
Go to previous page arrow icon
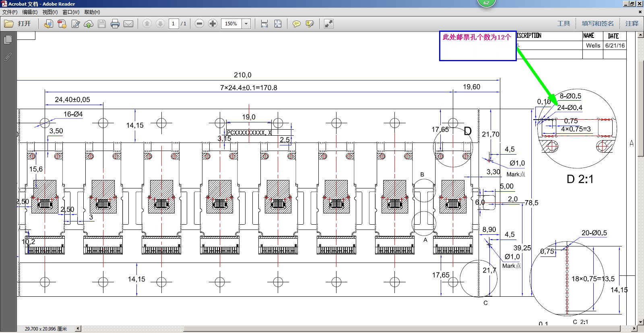[x=147, y=24]
